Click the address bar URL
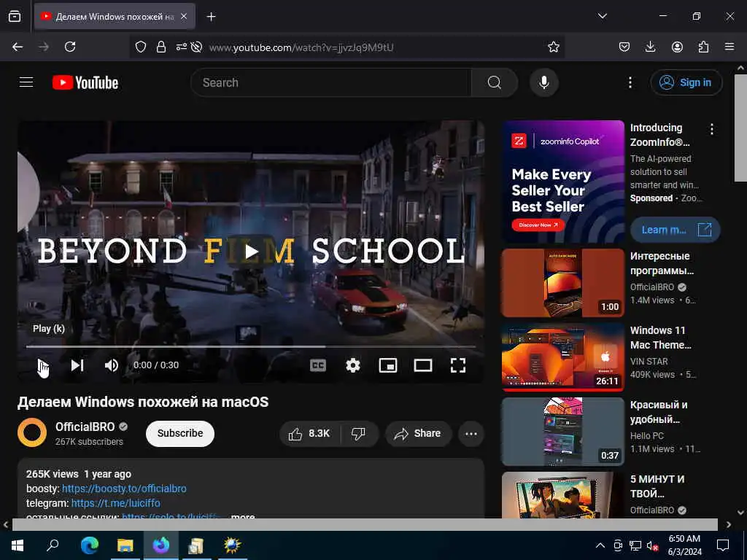Screen dimensions: 747x560 pyautogui.click(x=301, y=47)
